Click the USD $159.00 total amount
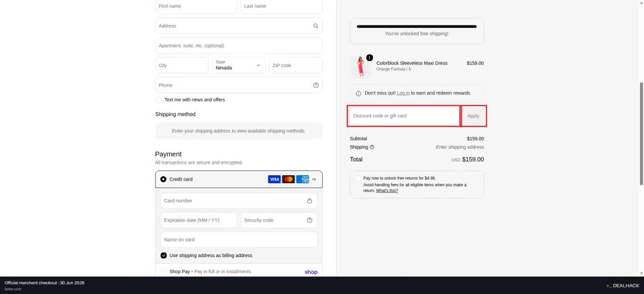Screen dimensions: 644x294 (468, 160)
